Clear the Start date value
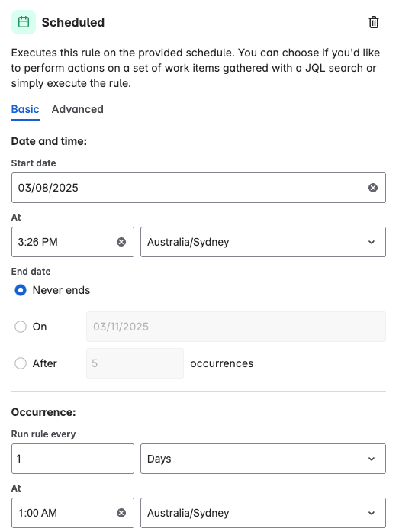Screen dimensions: 399x532 click(x=373, y=188)
